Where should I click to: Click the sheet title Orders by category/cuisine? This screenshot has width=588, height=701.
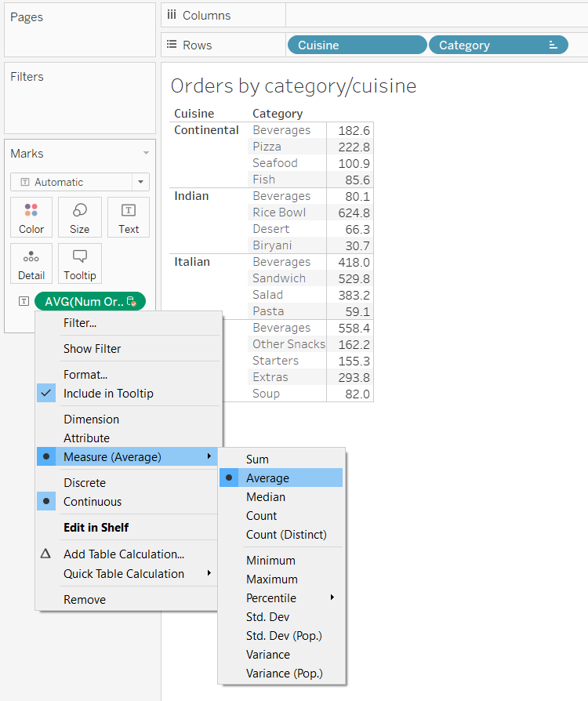point(293,85)
